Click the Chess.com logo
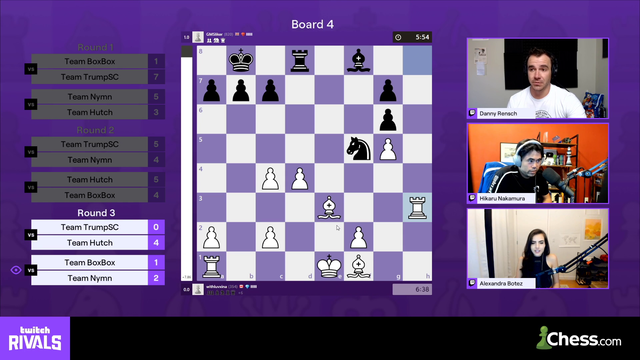Image resolution: width=640 pixels, height=360 pixels. (578, 338)
